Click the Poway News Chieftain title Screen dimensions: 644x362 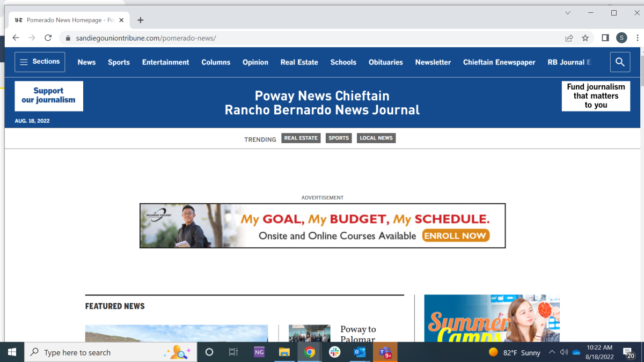pos(322,96)
